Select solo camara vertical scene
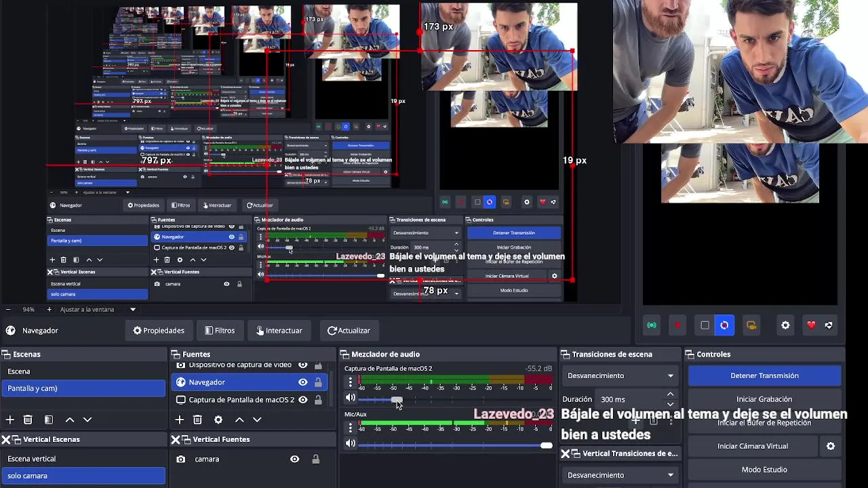 tap(83, 476)
